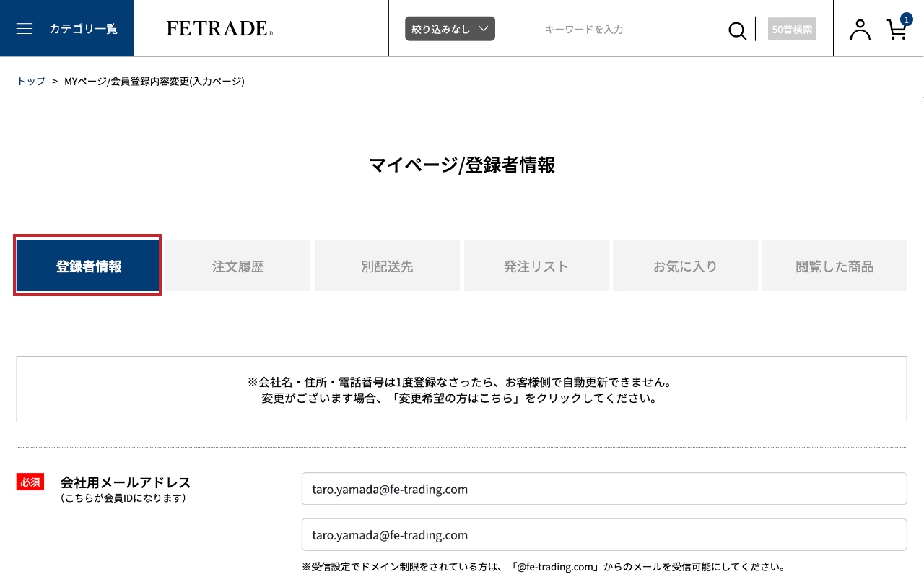Click the 50音検索 button
The height and width of the screenshot is (582, 924).
[792, 30]
